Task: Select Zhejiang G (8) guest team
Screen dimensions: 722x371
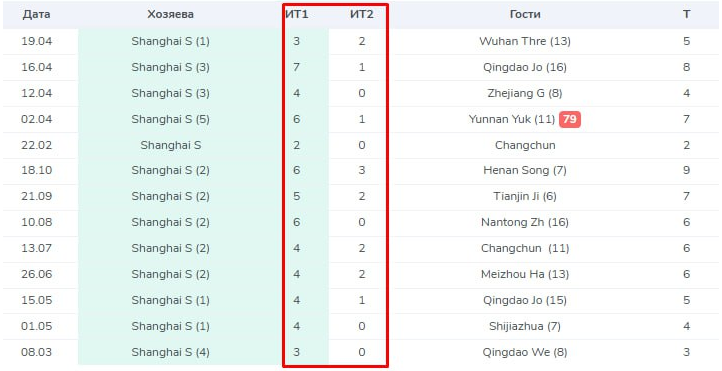Action: point(525,93)
